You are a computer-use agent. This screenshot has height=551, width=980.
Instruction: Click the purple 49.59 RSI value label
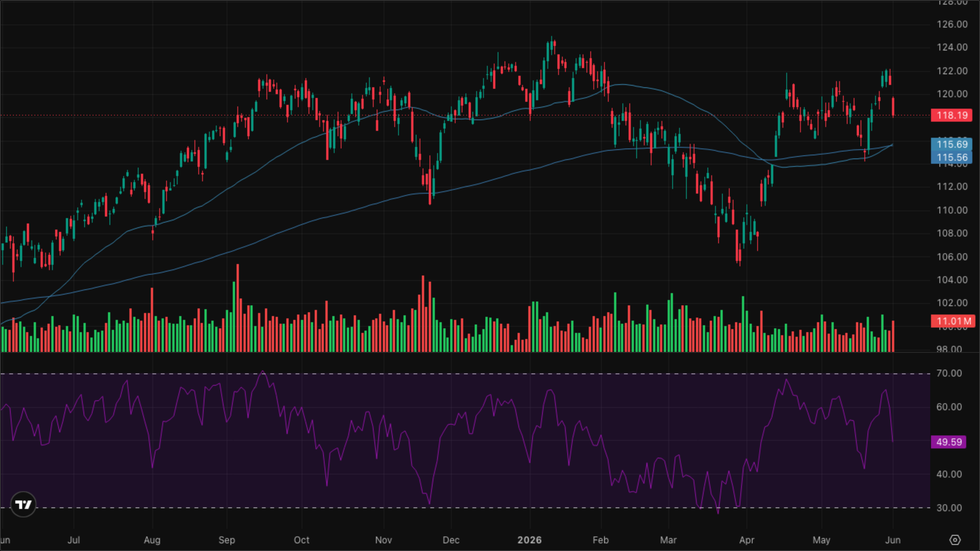point(949,442)
